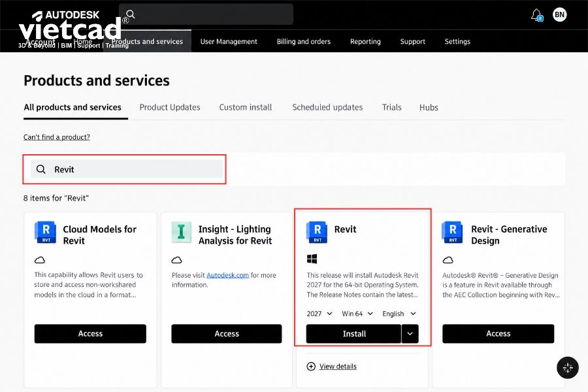The image size is (588, 392).
Task: Switch to the Product Updates tab
Action: tap(170, 107)
